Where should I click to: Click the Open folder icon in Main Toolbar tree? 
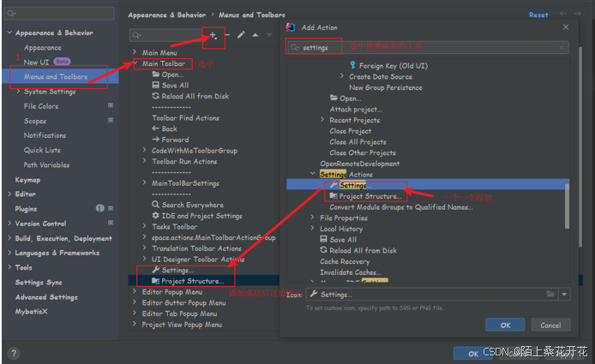pyautogui.click(x=156, y=75)
